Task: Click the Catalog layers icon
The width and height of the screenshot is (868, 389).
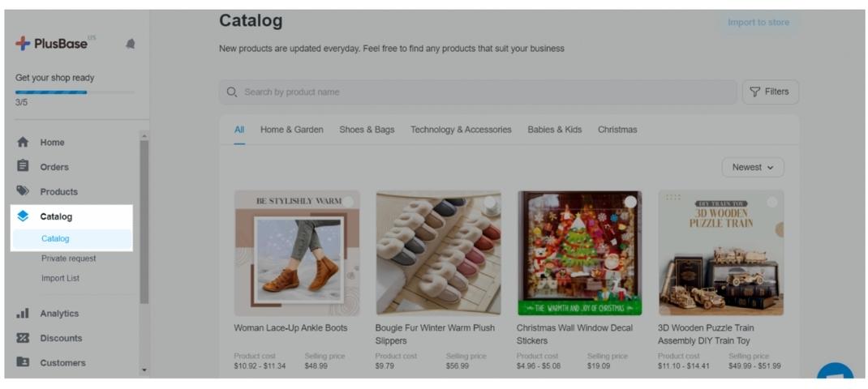Action: point(23,216)
